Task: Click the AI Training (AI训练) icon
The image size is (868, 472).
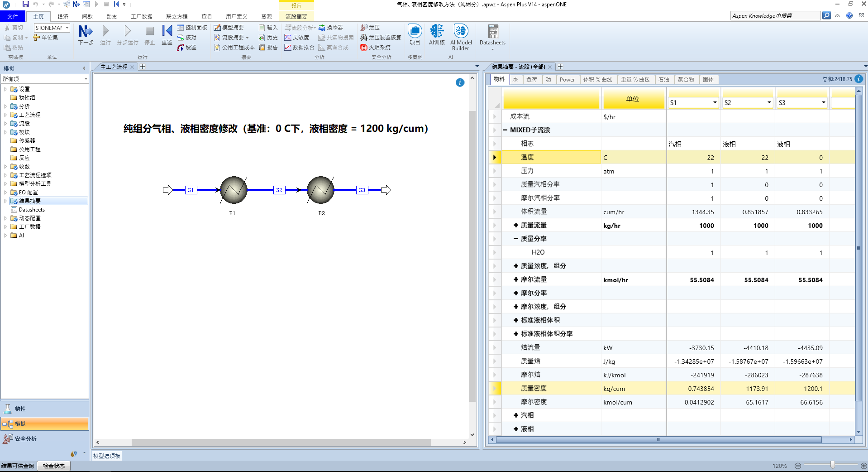Action: (x=437, y=35)
